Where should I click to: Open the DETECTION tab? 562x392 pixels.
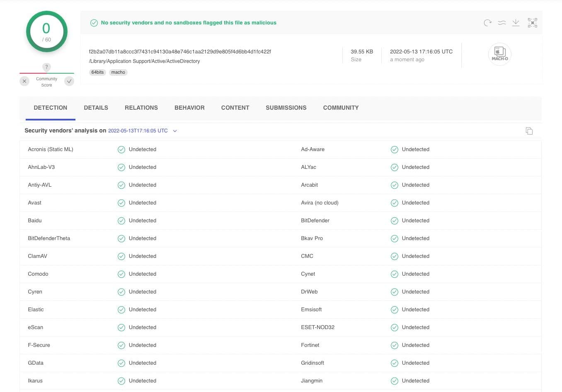pyautogui.click(x=51, y=108)
